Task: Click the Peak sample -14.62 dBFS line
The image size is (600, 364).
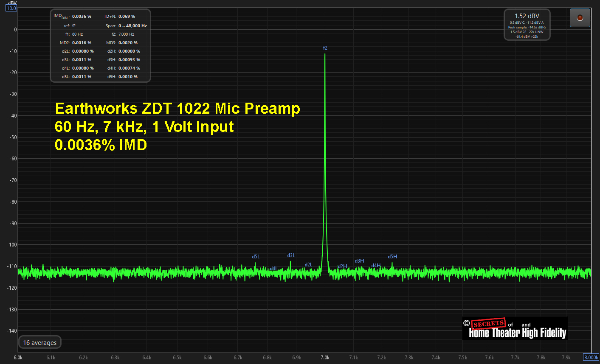Action: point(527,27)
